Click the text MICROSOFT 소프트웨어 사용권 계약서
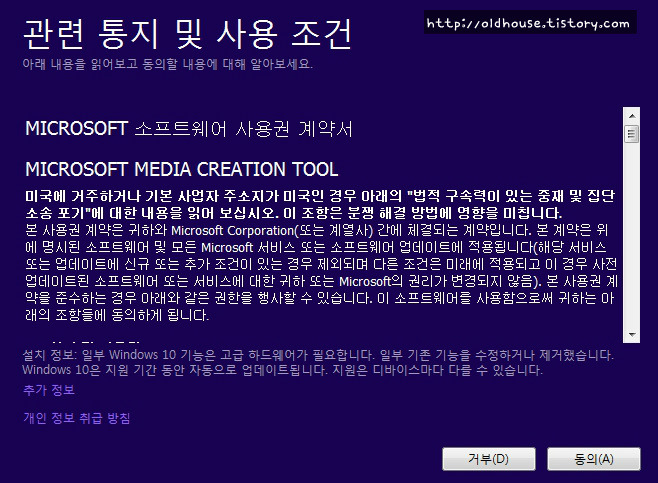 pos(189,129)
